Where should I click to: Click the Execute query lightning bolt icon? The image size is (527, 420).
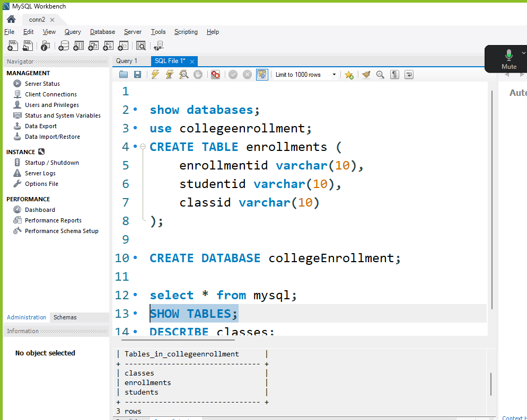(x=155, y=75)
